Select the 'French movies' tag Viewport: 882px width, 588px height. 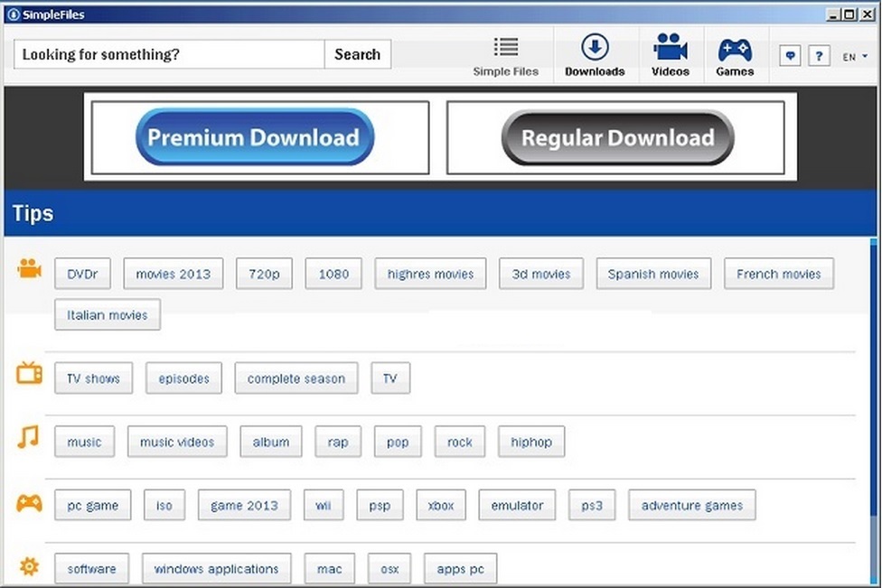tap(779, 274)
